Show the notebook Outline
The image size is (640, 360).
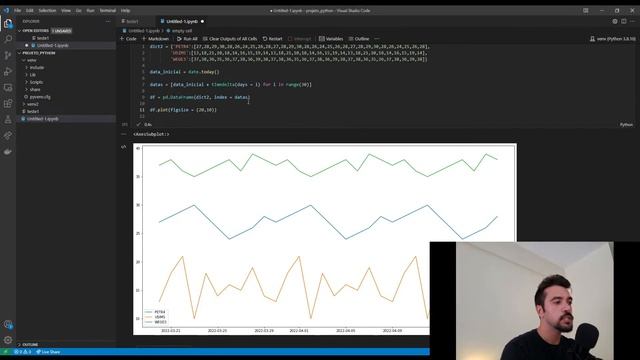point(359,39)
